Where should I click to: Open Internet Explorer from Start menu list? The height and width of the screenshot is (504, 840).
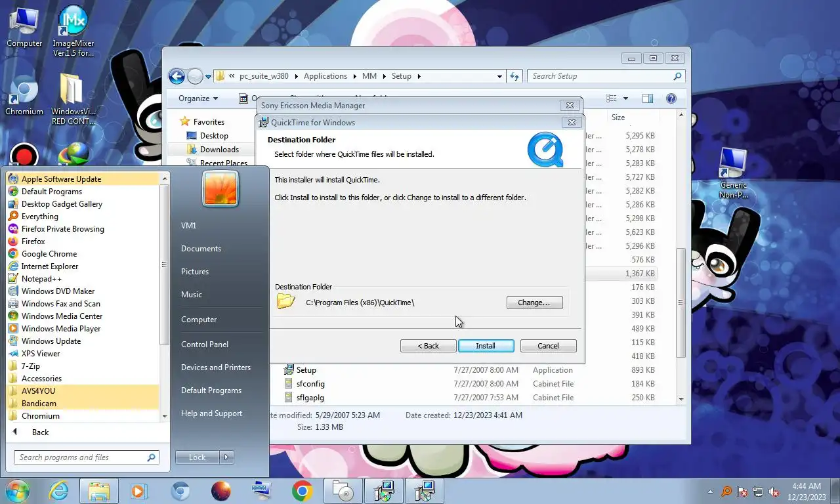pyautogui.click(x=83, y=266)
